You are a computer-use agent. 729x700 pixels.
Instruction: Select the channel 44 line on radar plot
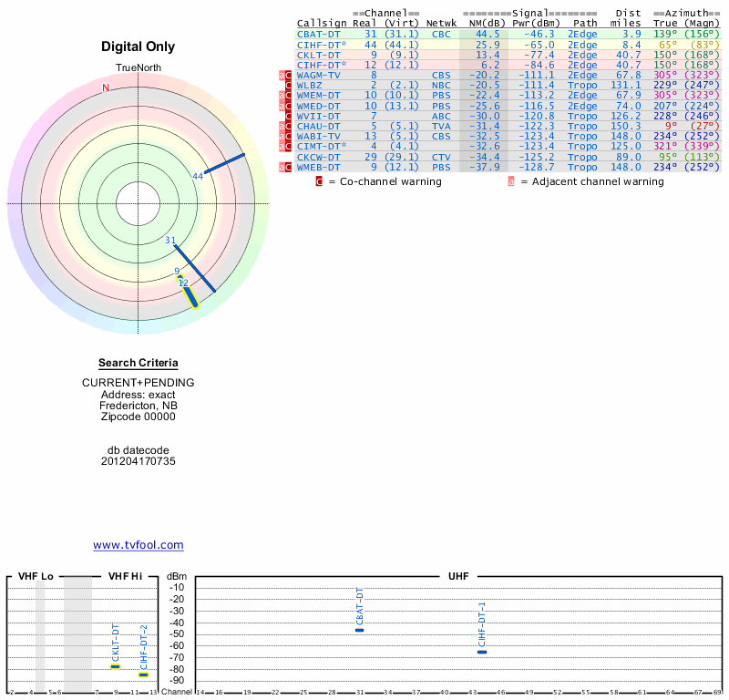tap(225, 163)
